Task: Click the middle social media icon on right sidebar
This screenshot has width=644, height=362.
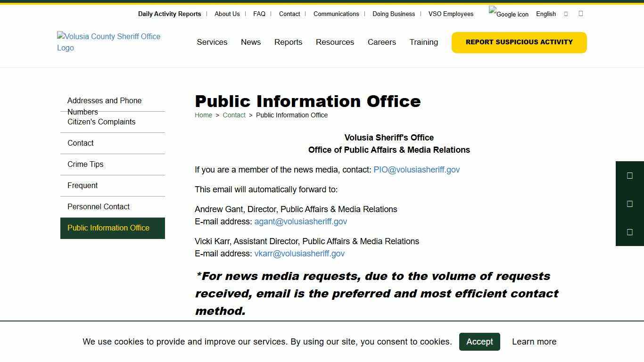Action: pos(629,204)
